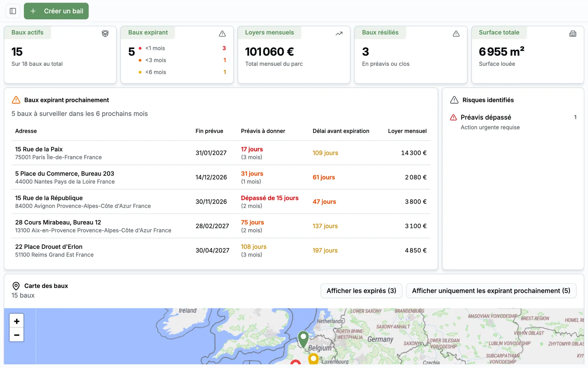This screenshot has height=368, width=588.
Task: Click the <3 mois expiring row
Action: [182, 60]
